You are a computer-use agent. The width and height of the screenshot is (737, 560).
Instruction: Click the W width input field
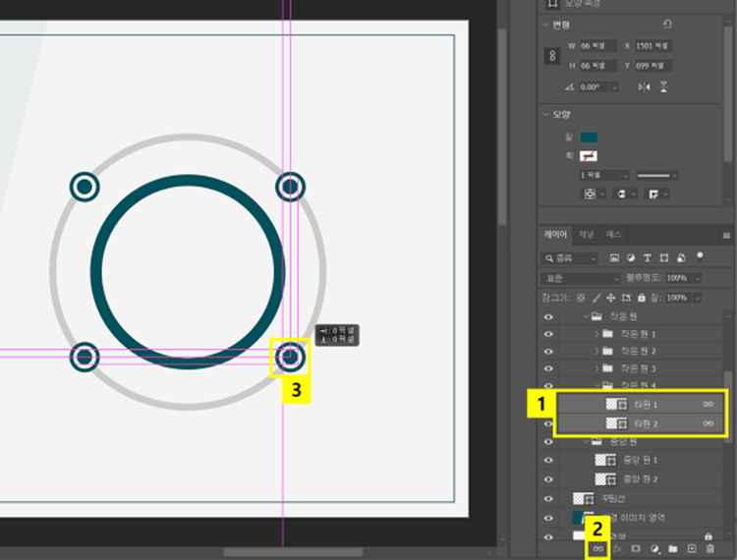(x=598, y=46)
